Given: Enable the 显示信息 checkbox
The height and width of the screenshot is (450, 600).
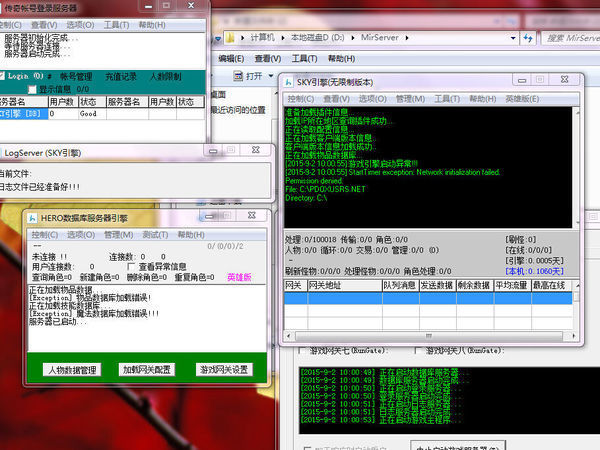Looking at the screenshot, I should pos(33,89).
